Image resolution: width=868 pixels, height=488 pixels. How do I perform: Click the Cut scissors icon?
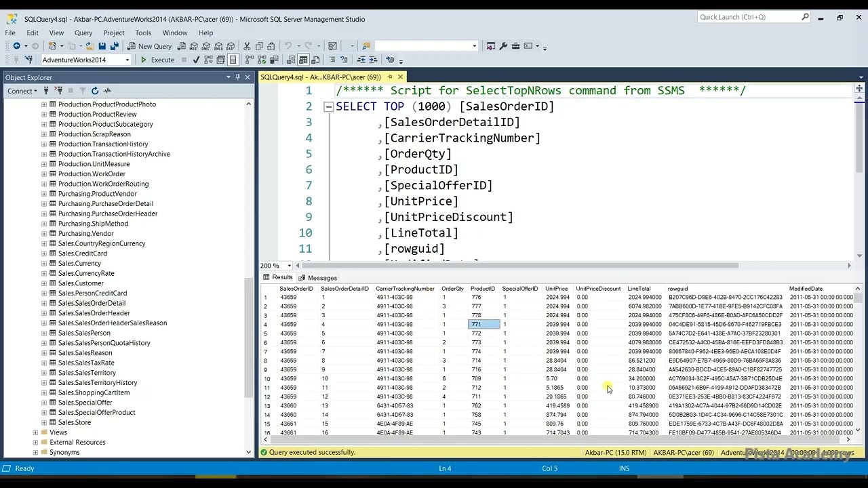(x=247, y=46)
